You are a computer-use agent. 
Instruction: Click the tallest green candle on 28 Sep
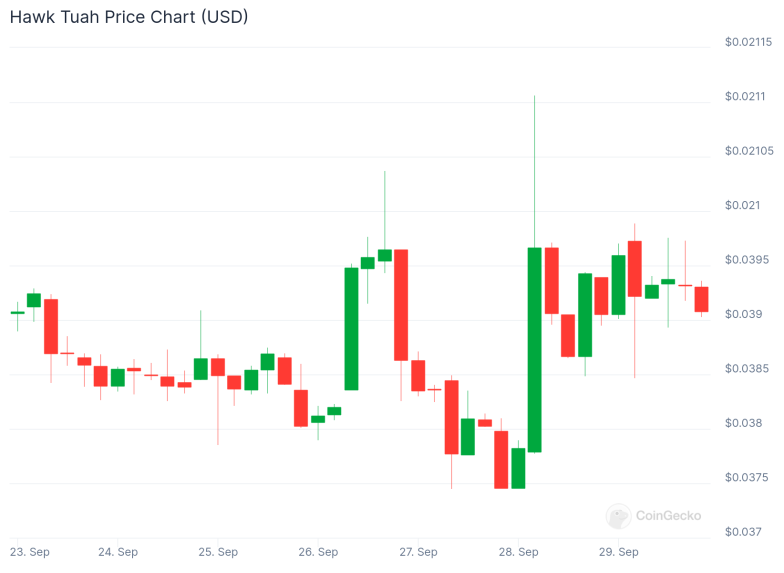534,350
